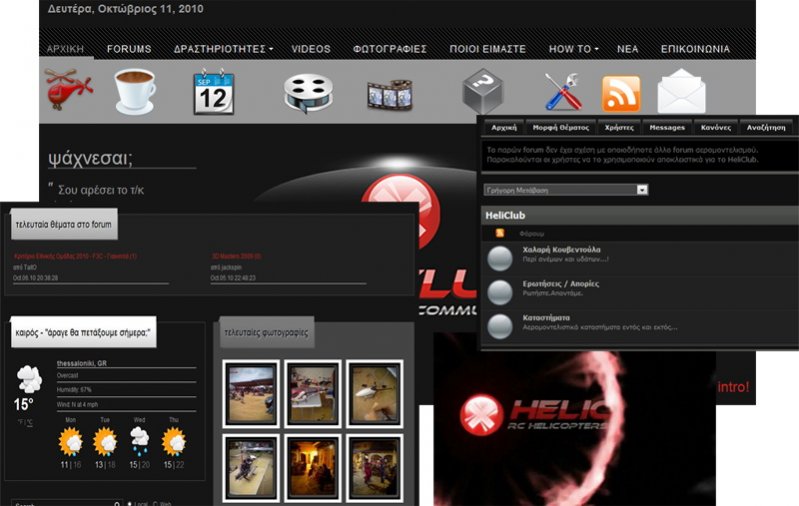Click the HeliClub forum category header

point(640,216)
